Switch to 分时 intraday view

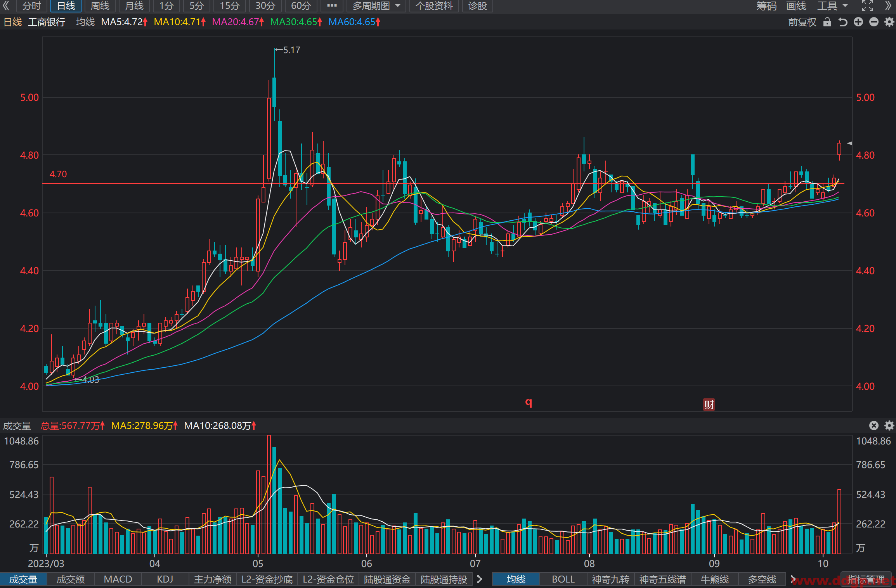(31, 6)
